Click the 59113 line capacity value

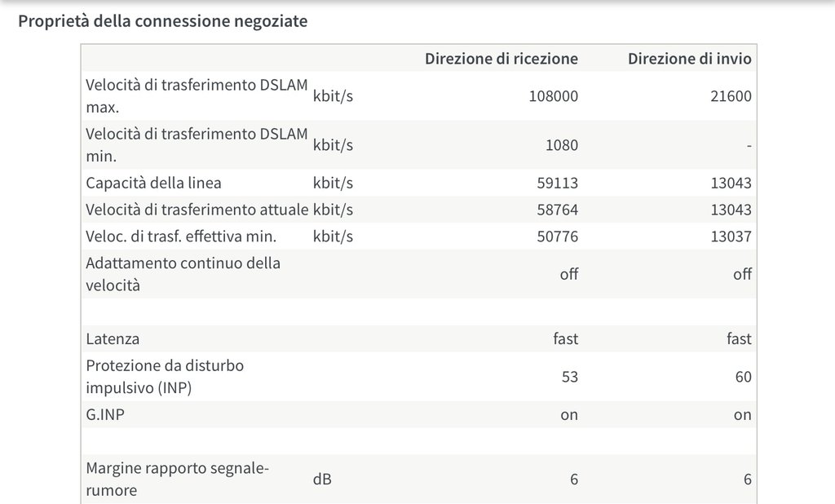pyautogui.click(x=559, y=183)
